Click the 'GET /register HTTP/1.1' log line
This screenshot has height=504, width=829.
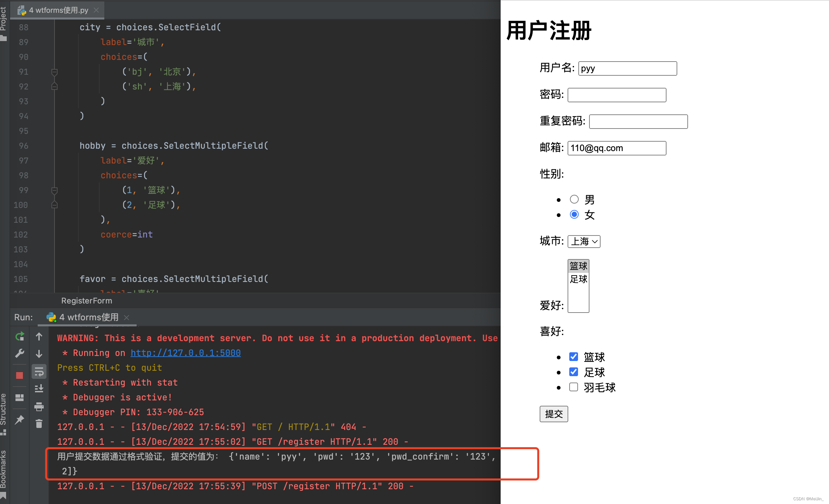pos(232,442)
